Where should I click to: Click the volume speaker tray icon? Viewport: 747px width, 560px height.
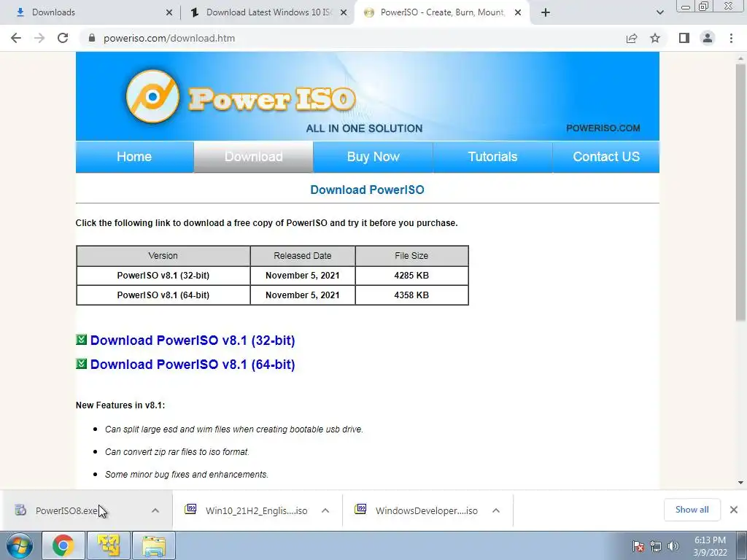click(x=673, y=546)
